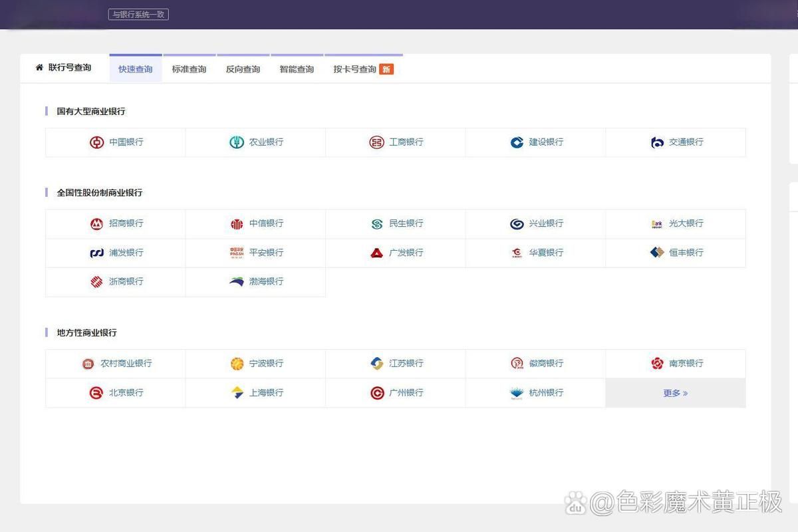
Task: Click the 农业银行 logo icon
Action: click(237, 142)
